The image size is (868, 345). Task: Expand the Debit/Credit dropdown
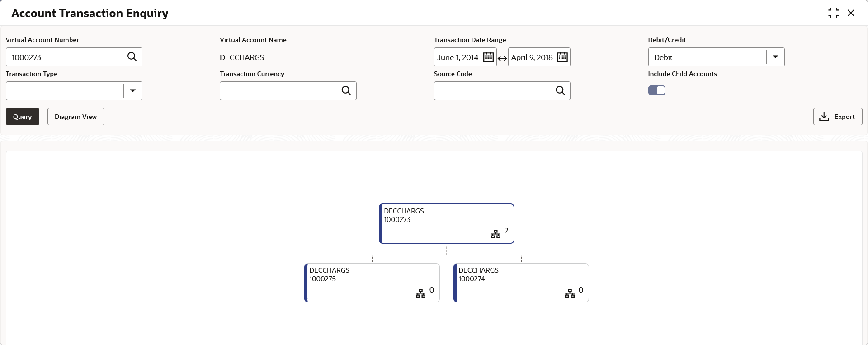pyautogui.click(x=775, y=57)
